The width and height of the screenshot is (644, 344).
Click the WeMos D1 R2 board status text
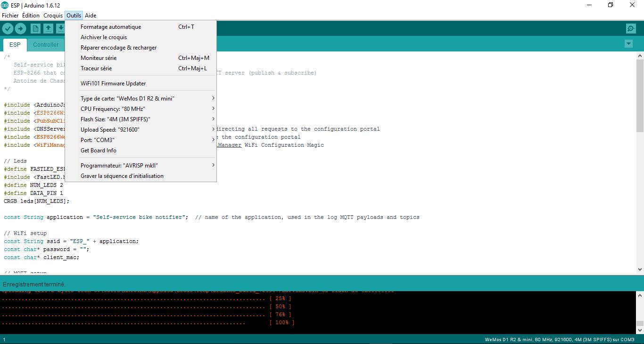tap(560, 340)
